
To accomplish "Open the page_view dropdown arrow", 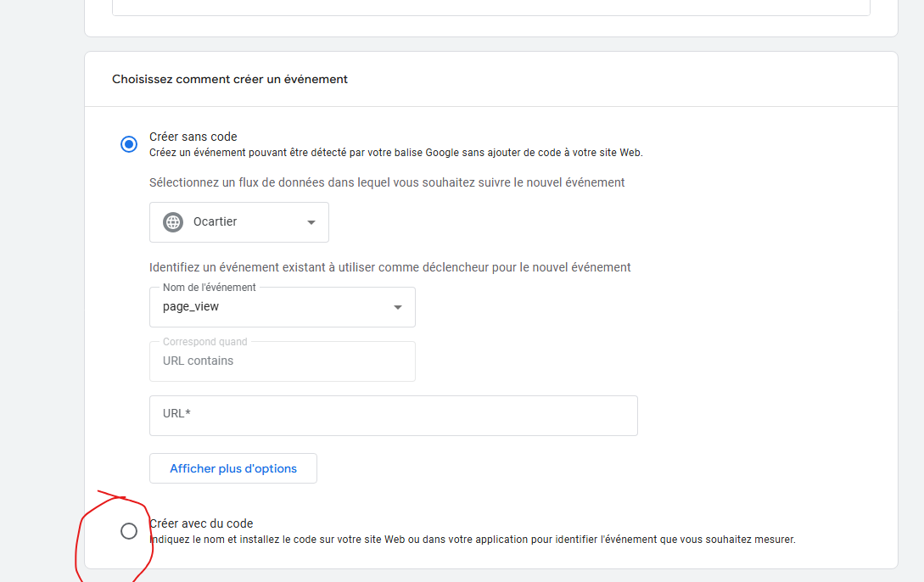I will click(x=398, y=307).
